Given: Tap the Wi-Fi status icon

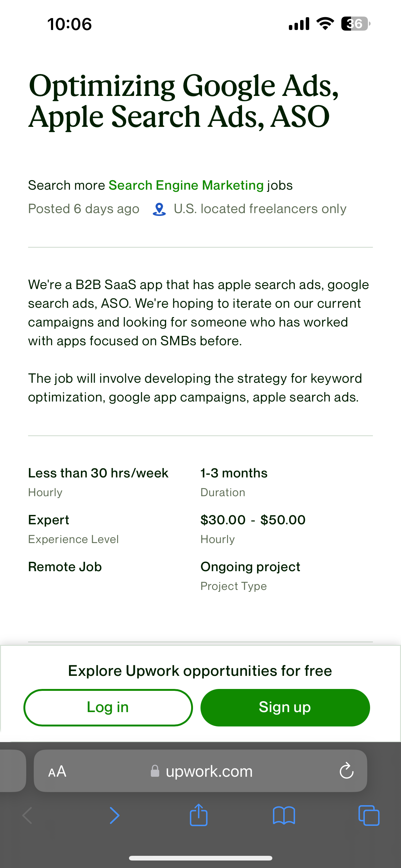Looking at the screenshot, I should (325, 24).
